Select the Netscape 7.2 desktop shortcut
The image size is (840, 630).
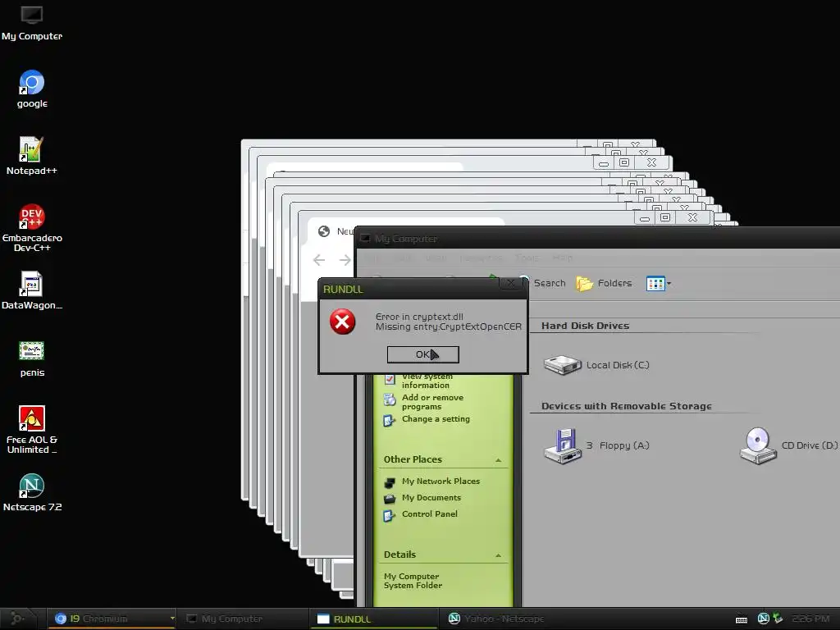[x=32, y=493]
